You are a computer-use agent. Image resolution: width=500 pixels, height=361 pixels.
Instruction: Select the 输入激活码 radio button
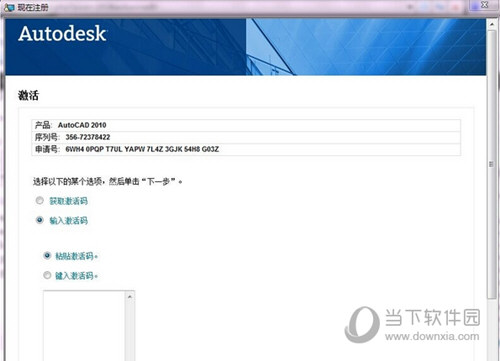(40, 220)
